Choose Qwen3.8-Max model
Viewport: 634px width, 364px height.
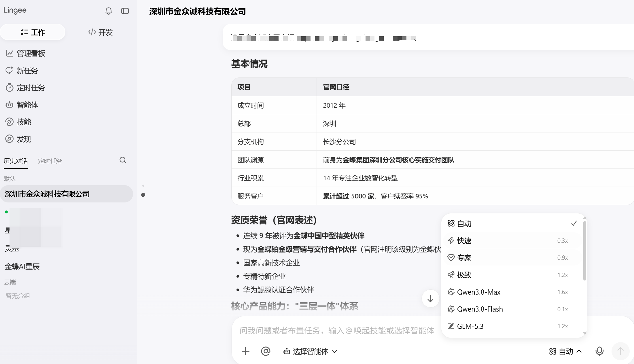pos(512,292)
